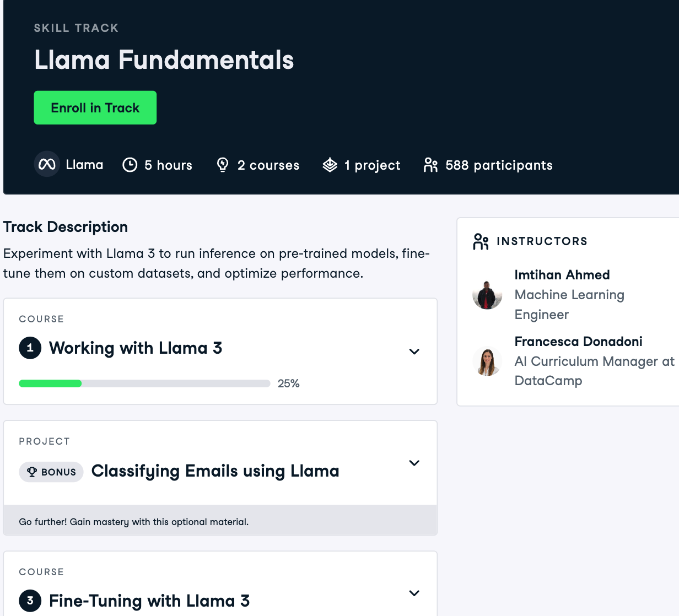Click the '588 participants' text
679x616 pixels.
[499, 165]
